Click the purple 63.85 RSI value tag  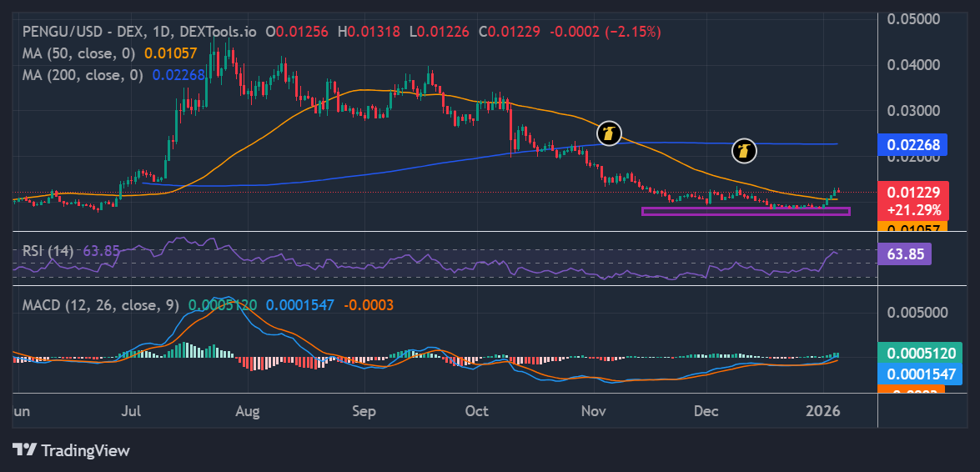pyautogui.click(x=905, y=254)
